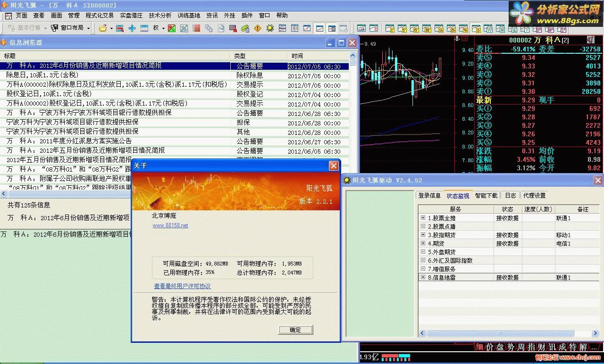The height and width of the screenshot is (364, 604).
Task: Click the ruler measurement toolbar icon
Action: 144,28
